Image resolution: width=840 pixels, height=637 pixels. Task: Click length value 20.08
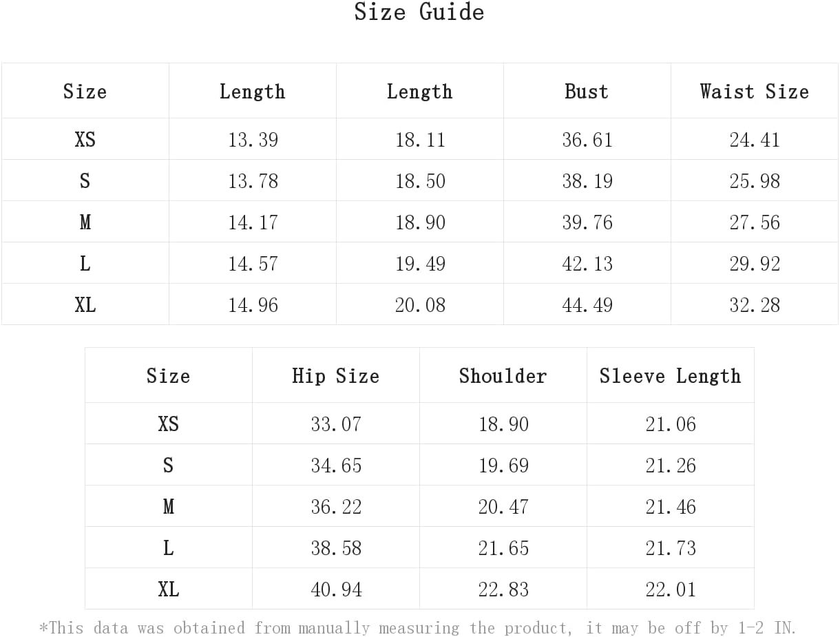click(x=420, y=304)
